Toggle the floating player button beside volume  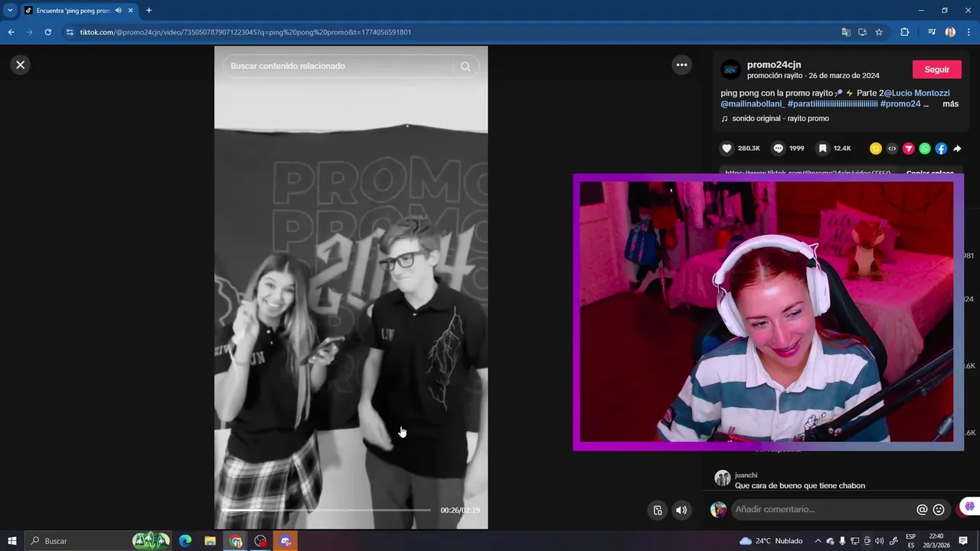(x=658, y=510)
